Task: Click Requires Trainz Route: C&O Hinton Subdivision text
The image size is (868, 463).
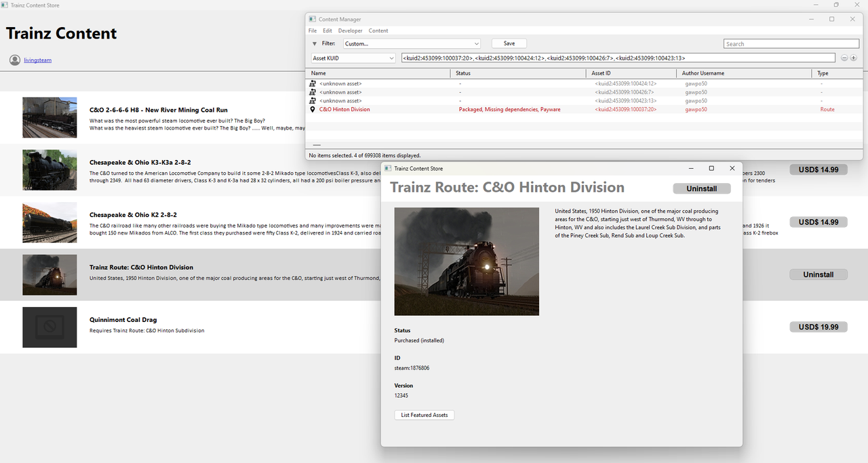Action: (x=146, y=331)
